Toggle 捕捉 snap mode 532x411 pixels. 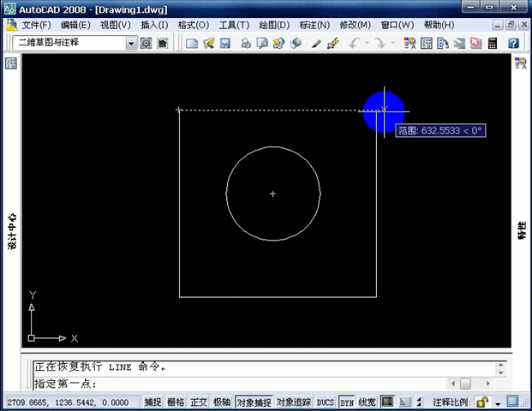point(152,402)
